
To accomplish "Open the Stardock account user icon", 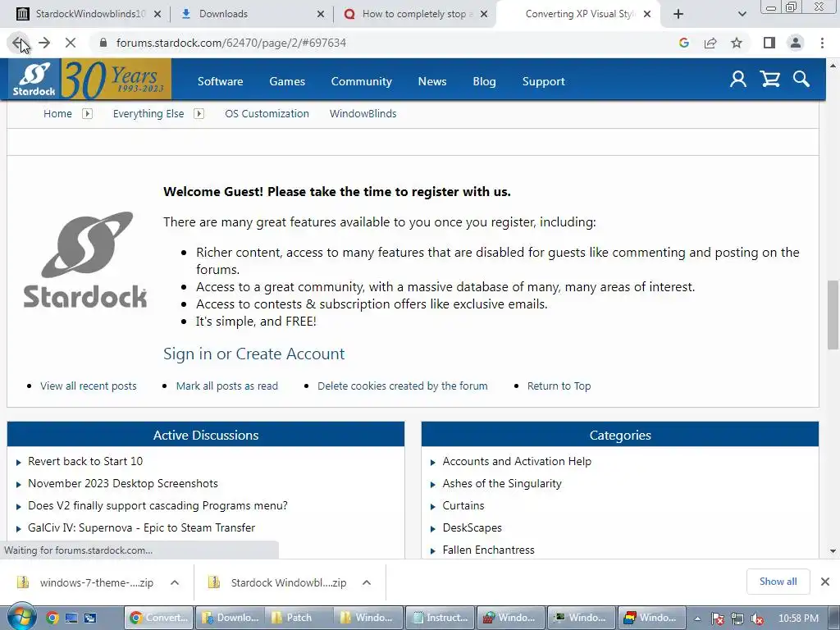I will tap(738, 80).
